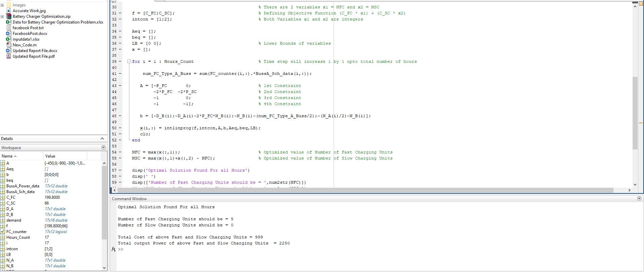Open the fx function browser in Command Window
Screen dimensions: 644x272
(x=114, y=249)
